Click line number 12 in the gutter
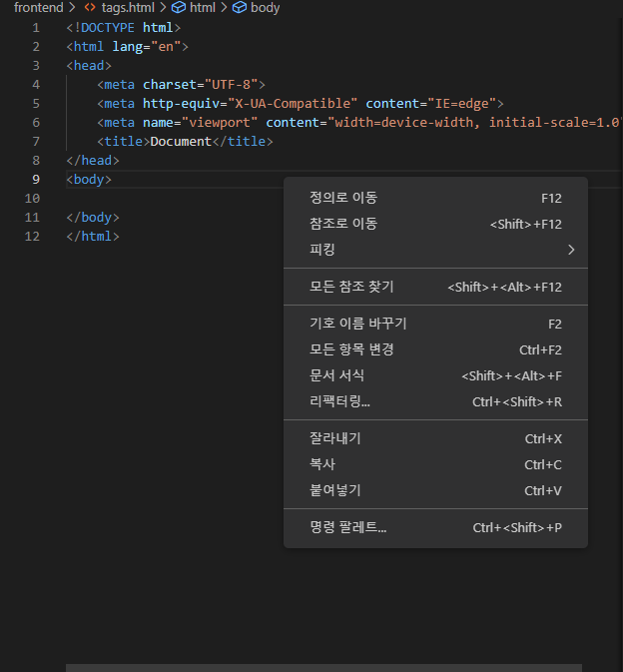The width and height of the screenshot is (623, 672). click(32, 237)
